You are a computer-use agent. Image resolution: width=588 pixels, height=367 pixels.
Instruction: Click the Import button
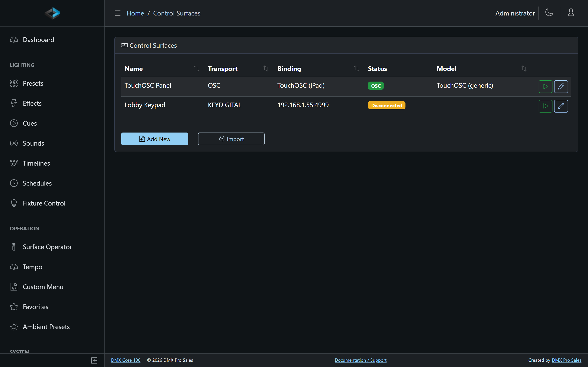[231, 139]
